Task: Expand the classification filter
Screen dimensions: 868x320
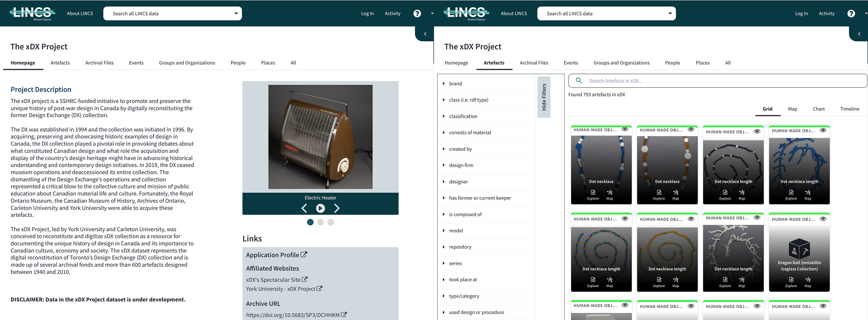Action: pyautogui.click(x=486, y=116)
